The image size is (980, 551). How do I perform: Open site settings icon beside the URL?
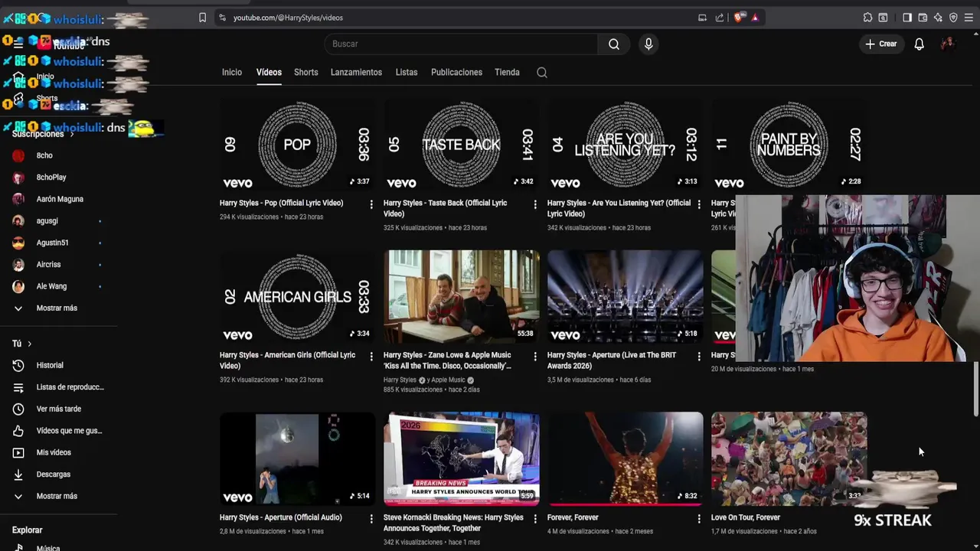pos(222,18)
